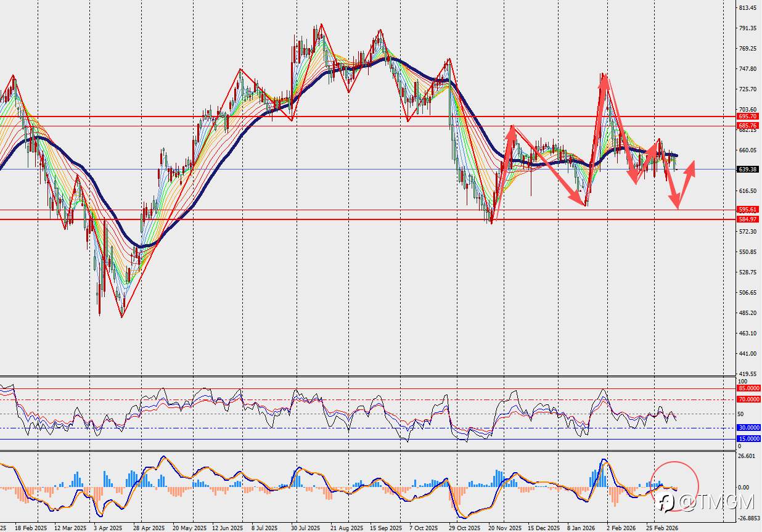Image resolution: width=762 pixels, height=532 pixels.
Task: Select the 639.38 current price label
Action: click(748, 170)
